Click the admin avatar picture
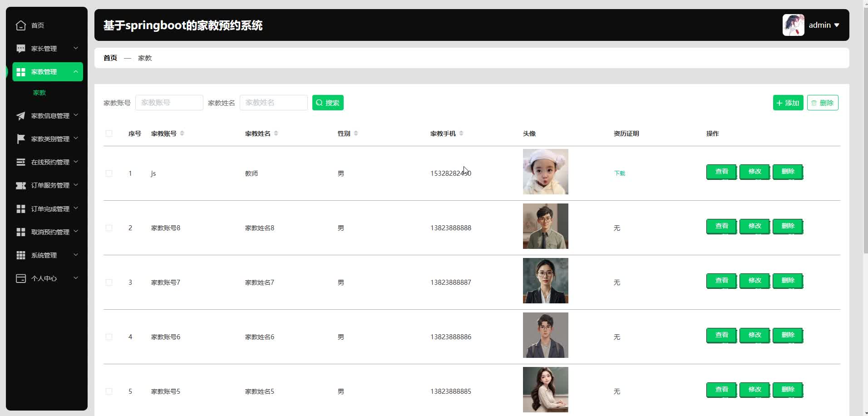The image size is (868, 416). click(x=793, y=25)
